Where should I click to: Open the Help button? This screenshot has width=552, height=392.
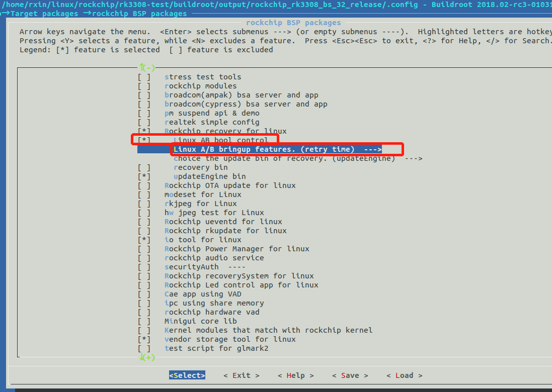point(296,375)
